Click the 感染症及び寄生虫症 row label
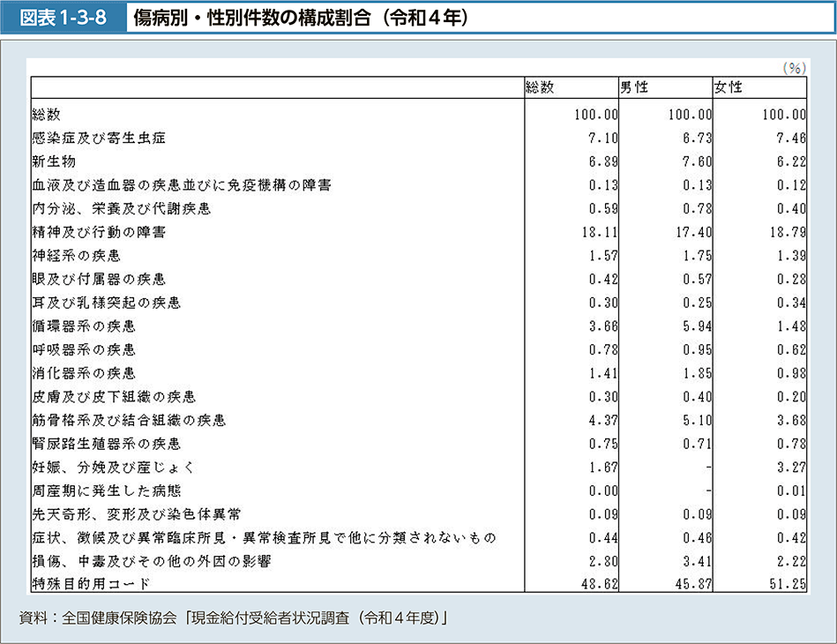This screenshot has width=837, height=644. [98, 138]
